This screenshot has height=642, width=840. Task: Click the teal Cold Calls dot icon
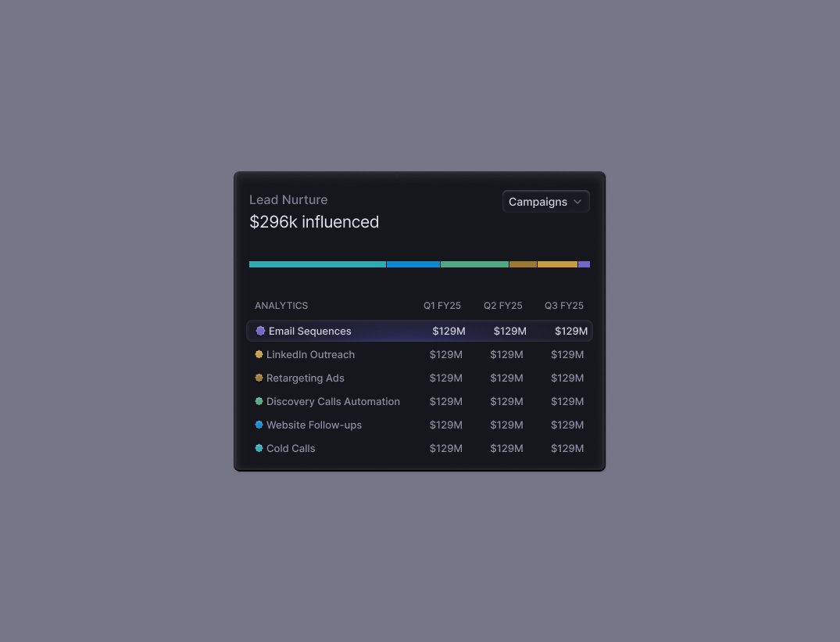coord(259,448)
